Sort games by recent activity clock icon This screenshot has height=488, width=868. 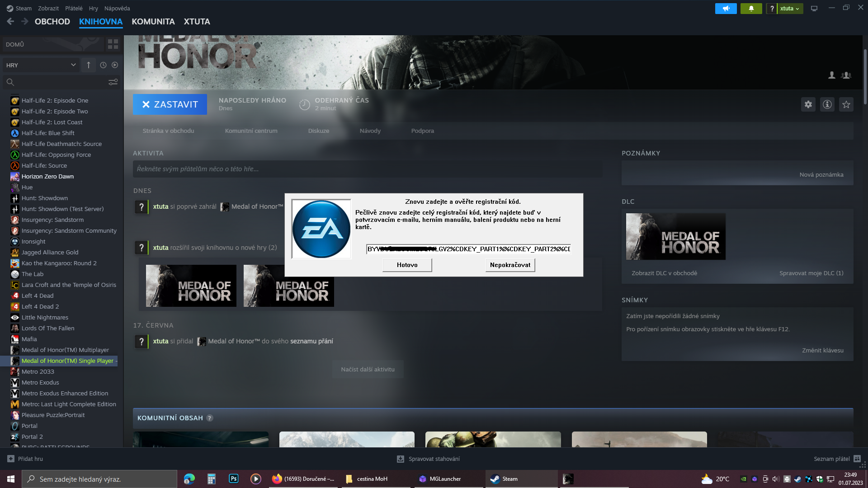[x=103, y=65]
